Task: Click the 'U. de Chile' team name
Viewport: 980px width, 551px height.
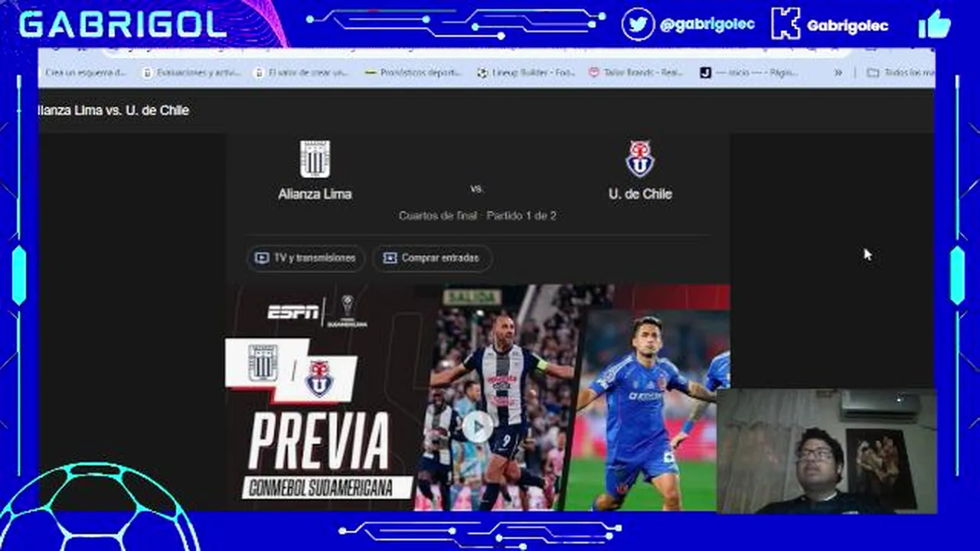Action: 640,194
